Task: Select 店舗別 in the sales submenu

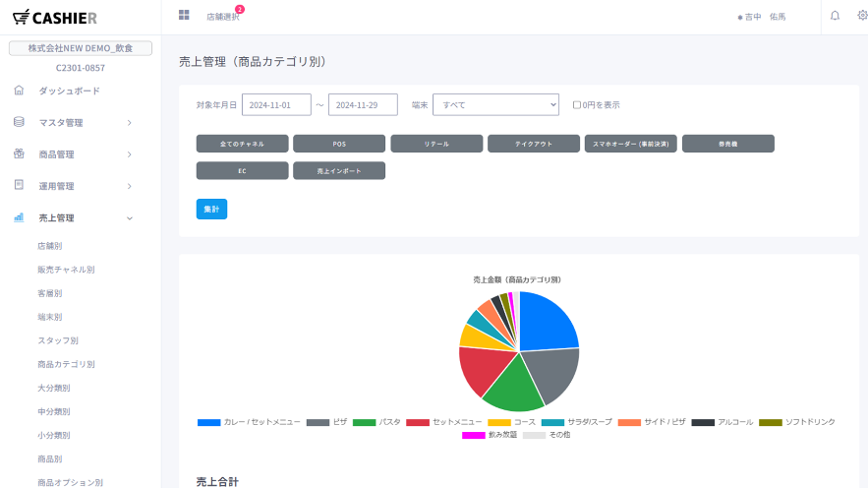Action: pyautogui.click(x=50, y=246)
